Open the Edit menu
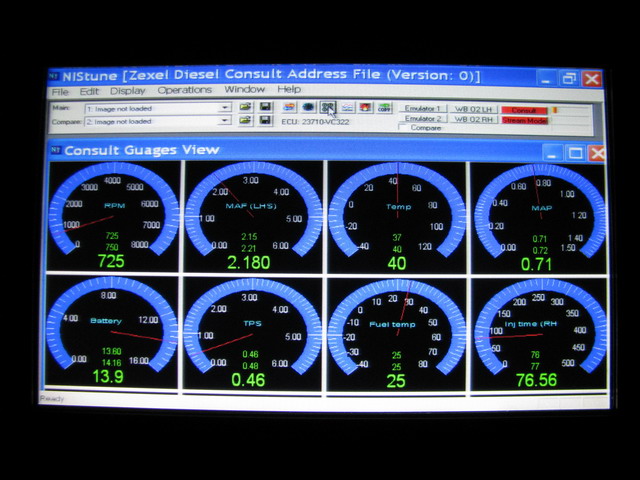Viewport: 640px width, 480px height. tap(89, 91)
